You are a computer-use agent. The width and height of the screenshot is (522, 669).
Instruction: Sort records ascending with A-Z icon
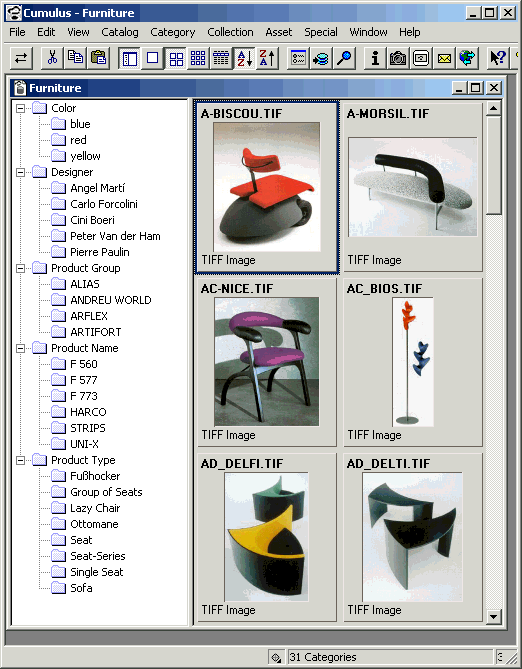(245, 58)
